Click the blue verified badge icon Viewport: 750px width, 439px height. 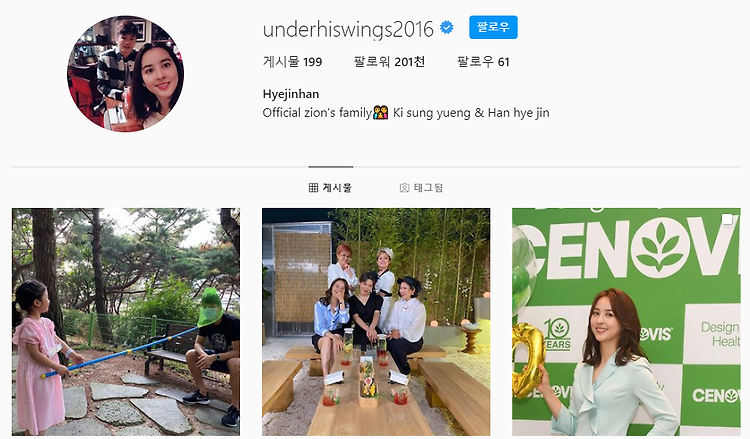click(x=447, y=28)
